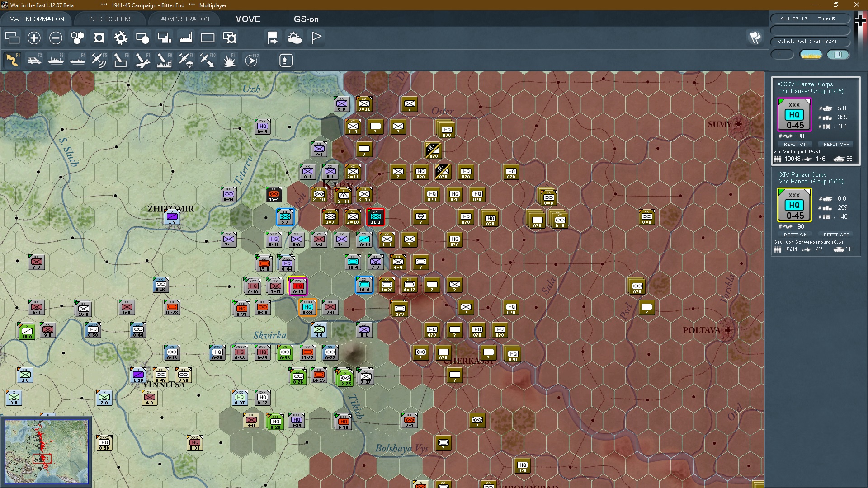The height and width of the screenshot is (488, 868).
Task: Toggle hex grid display icon
Action: (77, 38)
